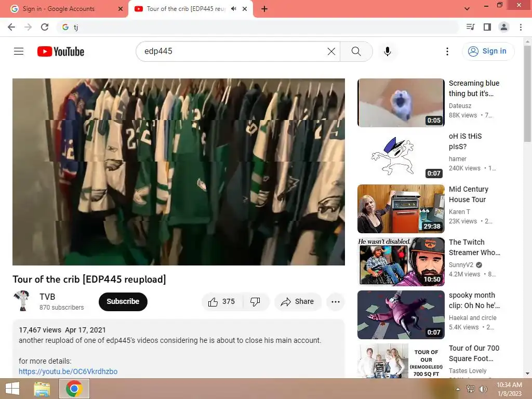Viewport: 532px width, 399px height.
Task: Expand the tab search chevron
Action: click(x=467, y=9)
